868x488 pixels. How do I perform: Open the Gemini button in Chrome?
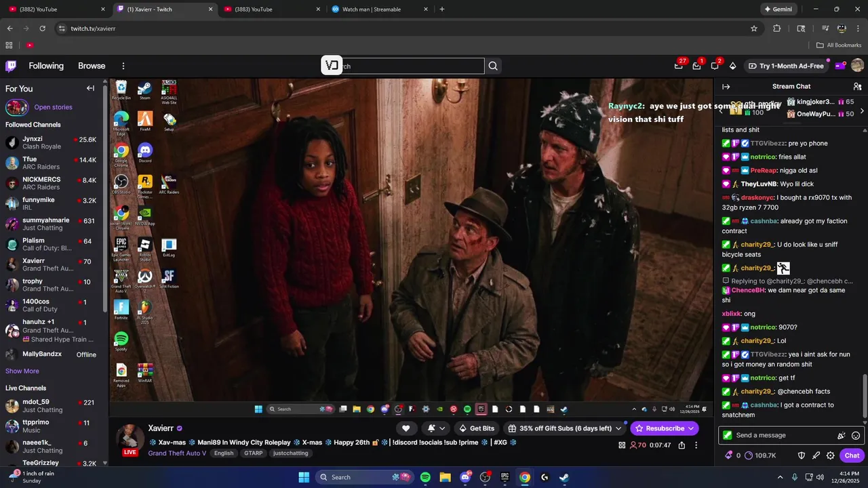778,9
